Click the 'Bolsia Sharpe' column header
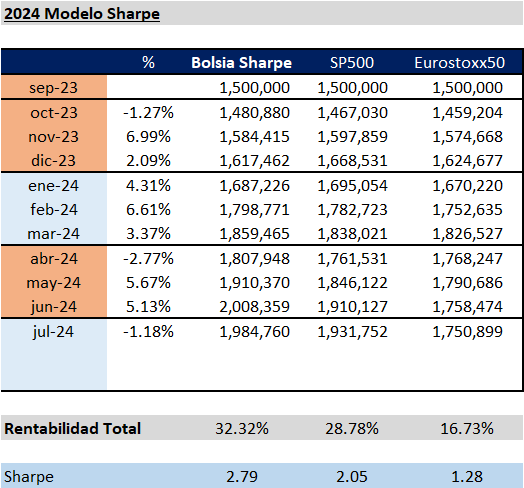524x488 pixels. (242, 63)
